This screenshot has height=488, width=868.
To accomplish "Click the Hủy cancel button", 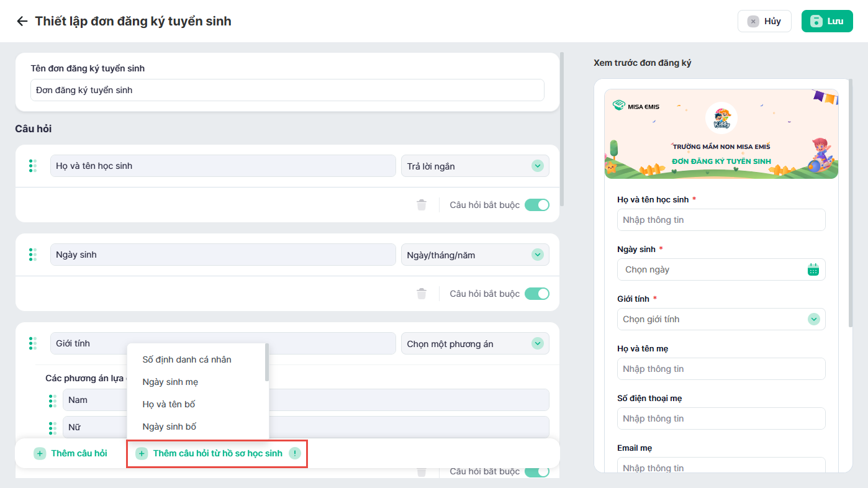I will tap(764, 21).
